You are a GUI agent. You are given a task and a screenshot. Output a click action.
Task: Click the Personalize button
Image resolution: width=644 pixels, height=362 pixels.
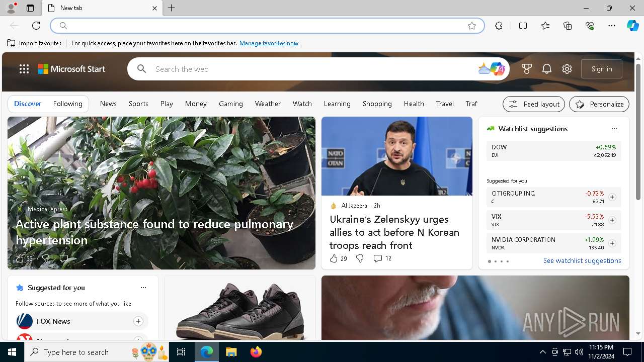pyautogui.click(x=599, y=104)
